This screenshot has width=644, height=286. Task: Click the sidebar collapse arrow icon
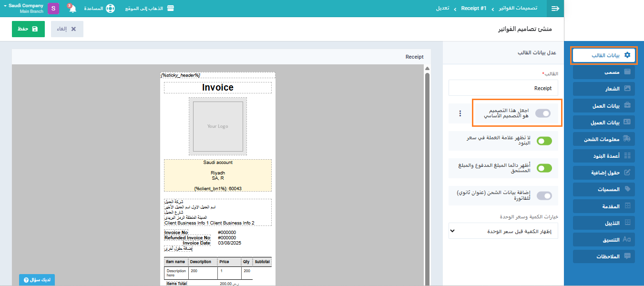[x=555, y=9]
